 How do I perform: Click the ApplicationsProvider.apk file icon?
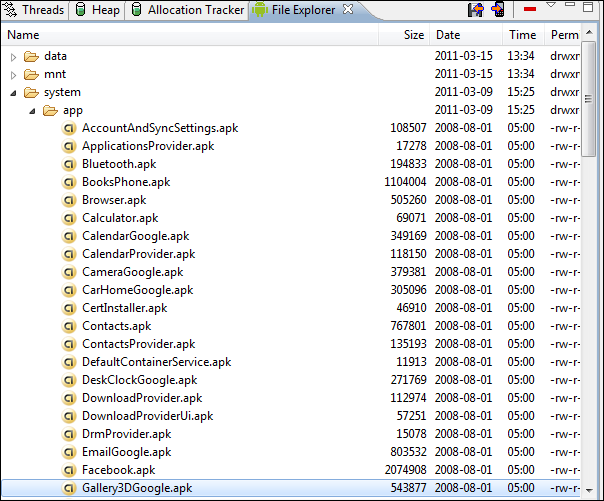point(69,146)
